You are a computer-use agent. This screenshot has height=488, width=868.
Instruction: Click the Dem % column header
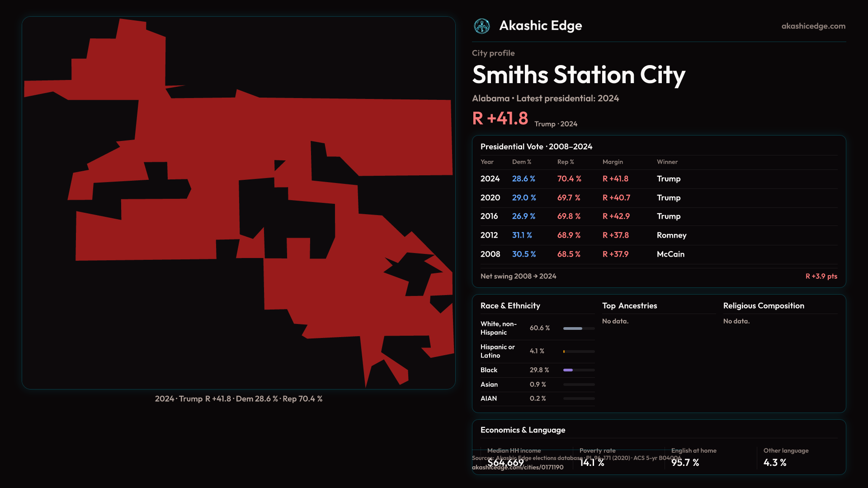[x=521, y=162]
